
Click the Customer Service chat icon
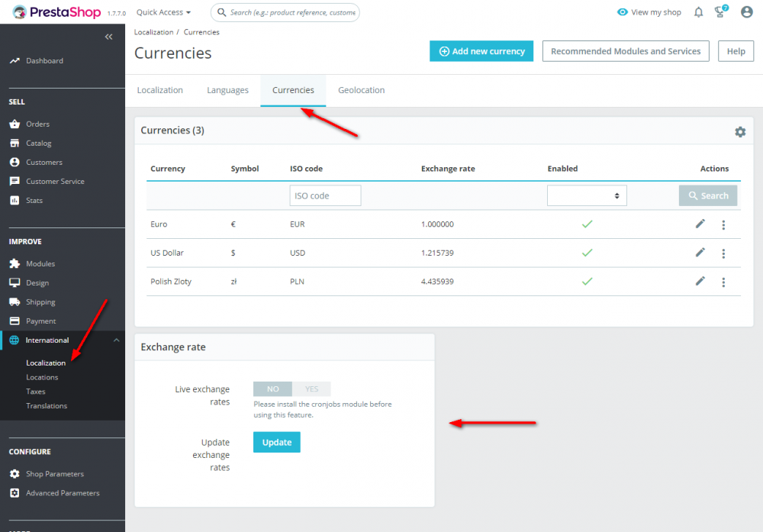click(x=14, y=181)
